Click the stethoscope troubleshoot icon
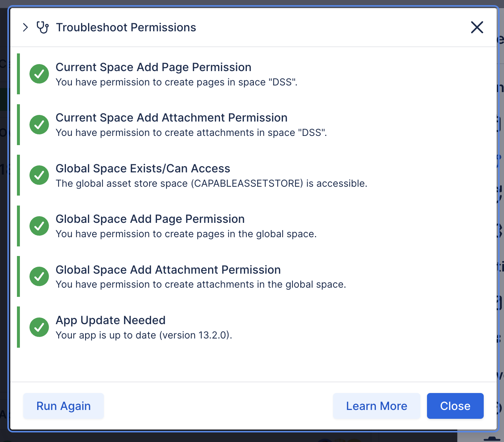 pos(42,28)
